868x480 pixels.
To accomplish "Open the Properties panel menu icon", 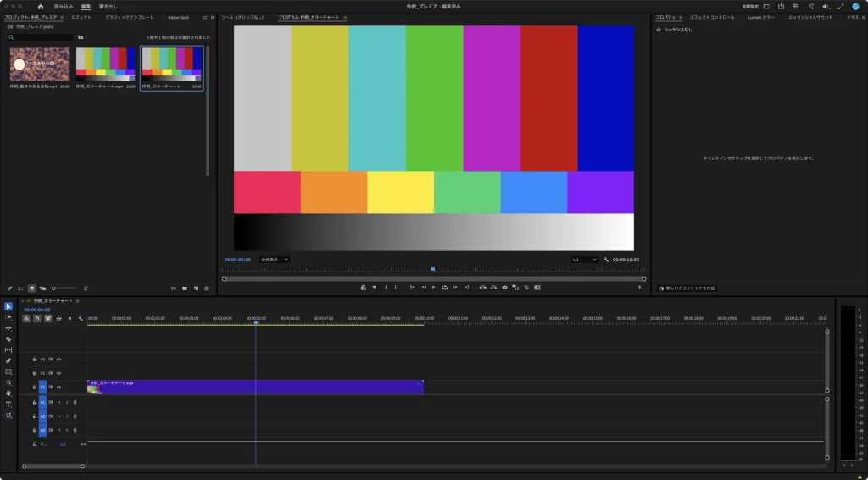I will point(681,18).
